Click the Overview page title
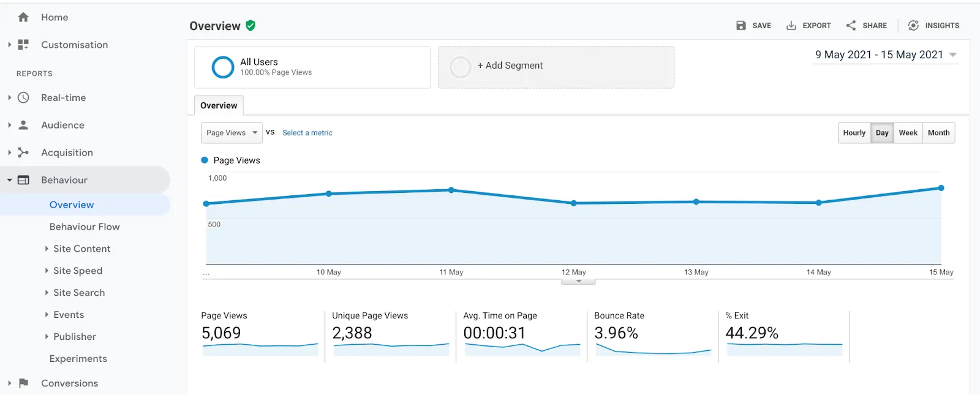980x395 pixels. point(215,26)
